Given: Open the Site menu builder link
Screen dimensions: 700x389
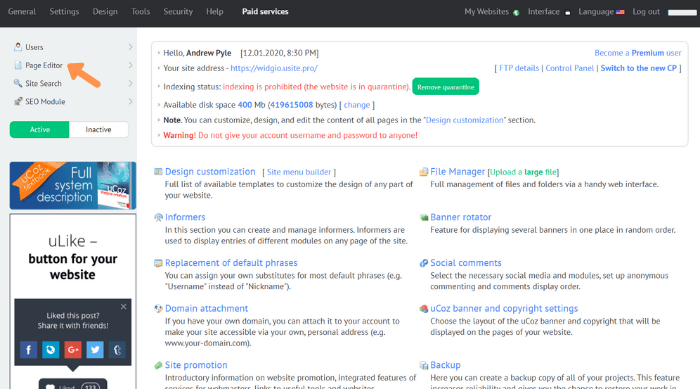Looking at the screenshot, I should (299, 172).
